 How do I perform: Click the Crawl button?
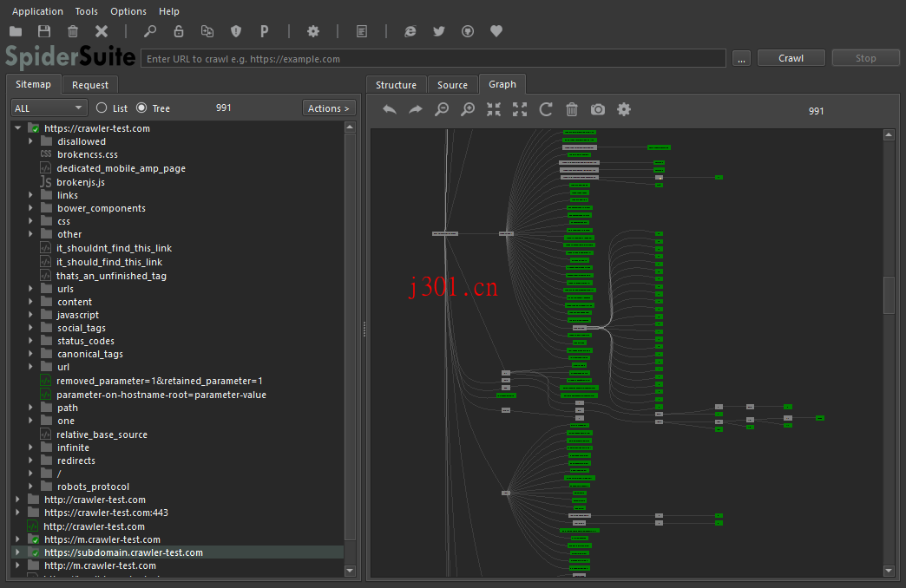click(x=791, y=57)
